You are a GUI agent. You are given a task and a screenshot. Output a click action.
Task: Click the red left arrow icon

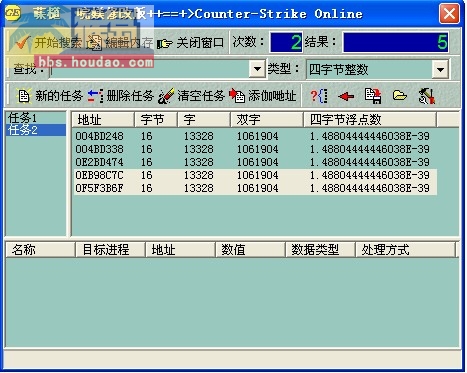[346, 97]
